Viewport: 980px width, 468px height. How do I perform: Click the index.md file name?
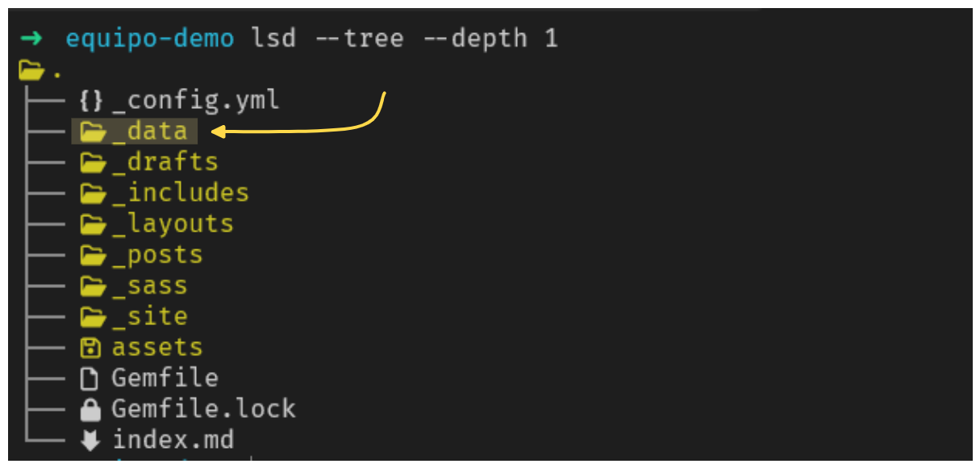173,441
